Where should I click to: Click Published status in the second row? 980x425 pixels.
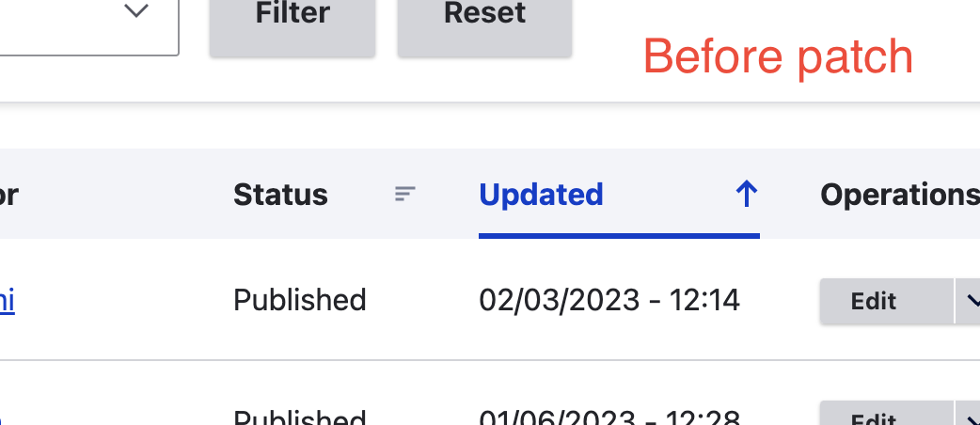[299, 417]
